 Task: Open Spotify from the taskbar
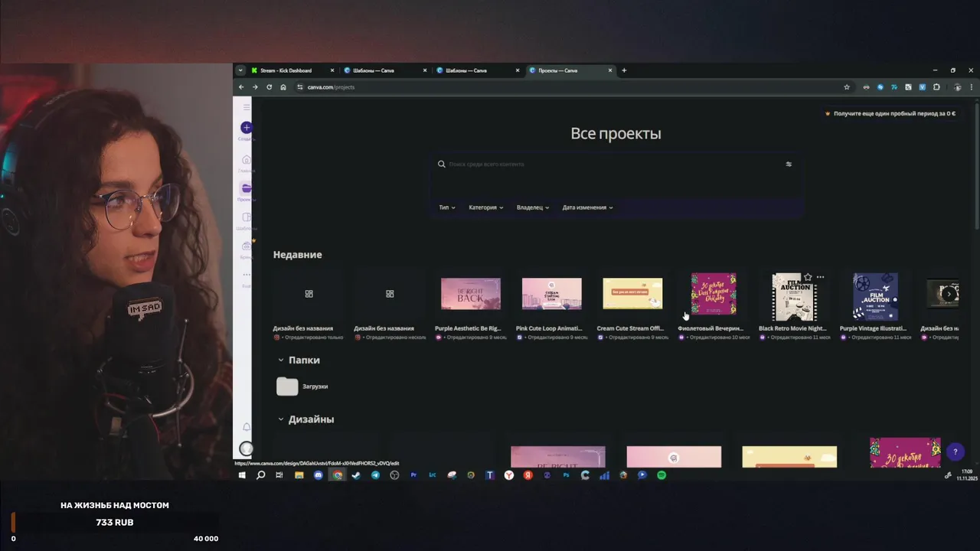(x=661, y=475)
